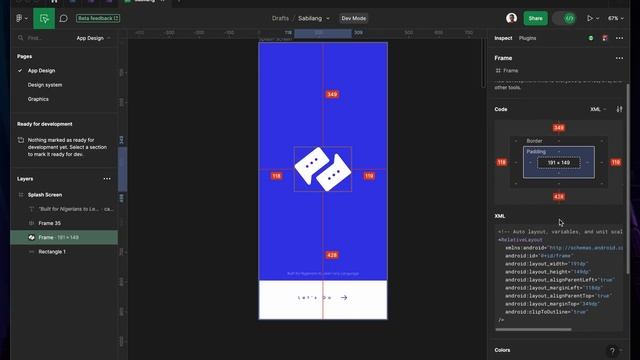
Task: Open code settings sliders icon
Action: [x=619, y=109]
